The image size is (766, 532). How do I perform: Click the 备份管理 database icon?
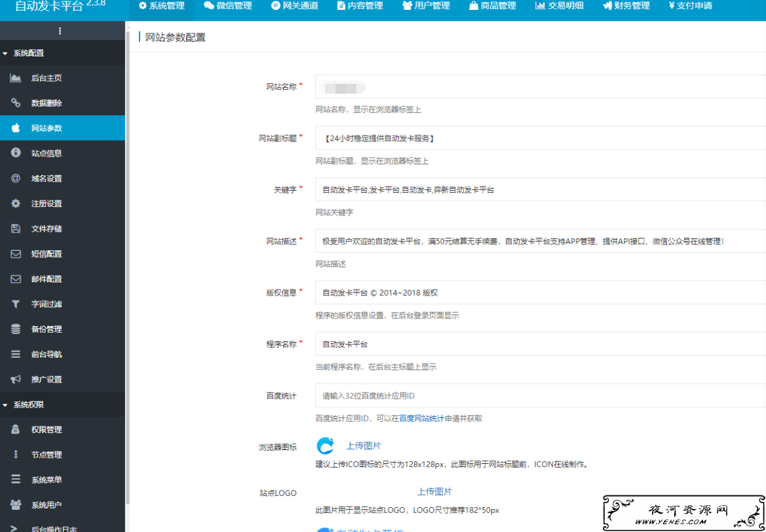point(16,330)
